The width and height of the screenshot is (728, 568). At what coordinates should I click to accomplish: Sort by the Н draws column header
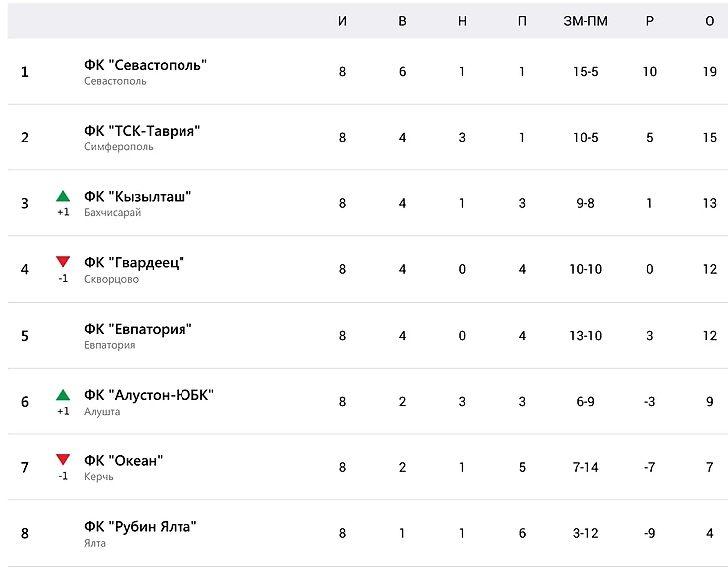pos(462,21)
